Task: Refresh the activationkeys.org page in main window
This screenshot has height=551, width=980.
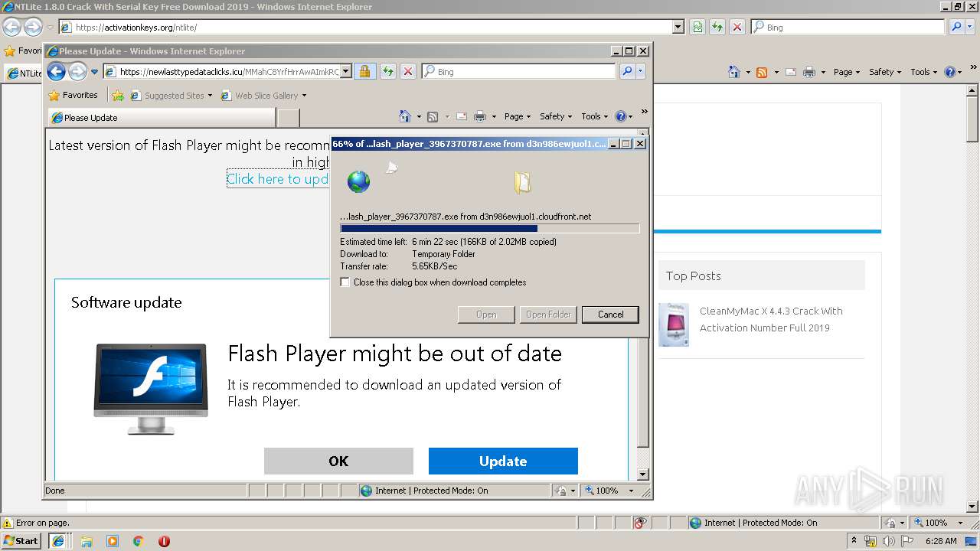Action: [717, 27]
